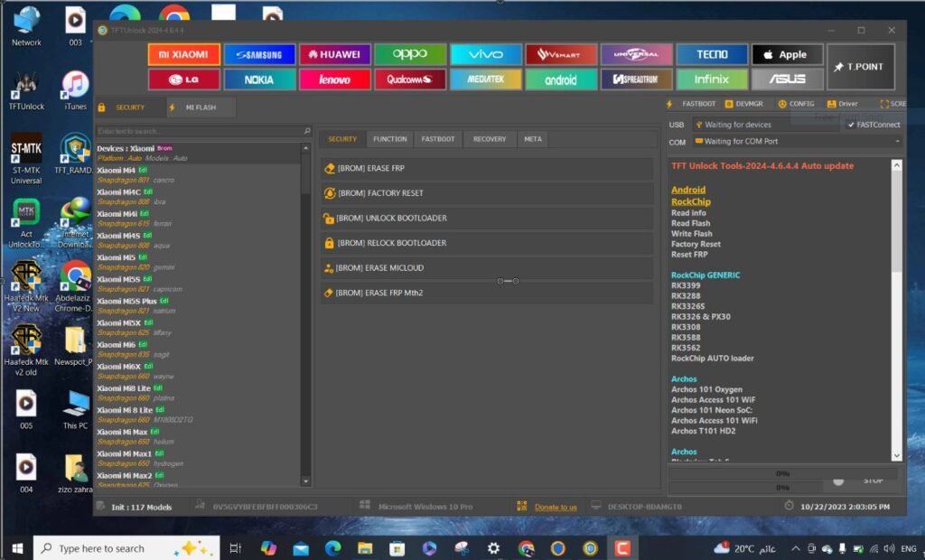This screenshot has height=560, width=925.
Task: Switch to the MI FLASH section
Action: point(201,107)
